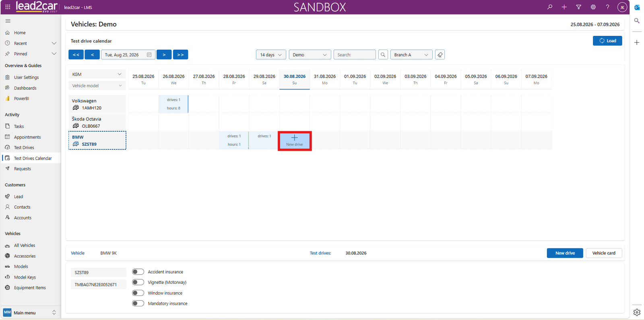Open Appointments in the sidebar
Screen dimensions: 644x320
tap(27, 137)
